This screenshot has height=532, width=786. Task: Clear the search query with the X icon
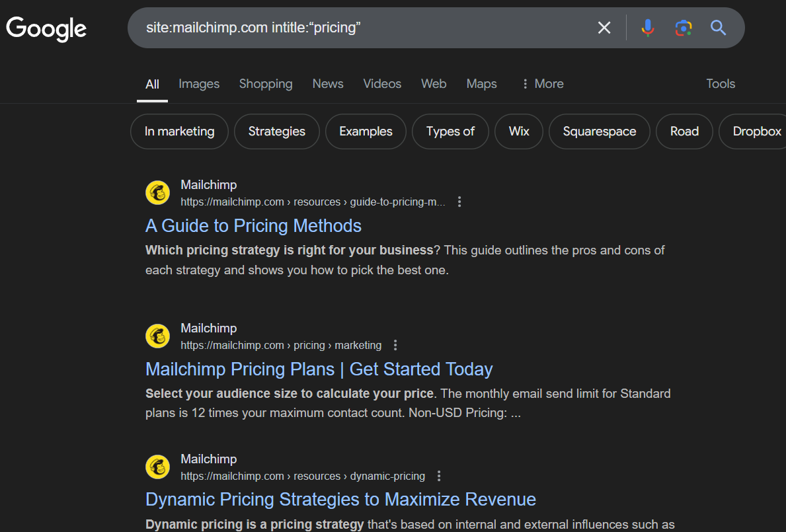pos(604,28)
